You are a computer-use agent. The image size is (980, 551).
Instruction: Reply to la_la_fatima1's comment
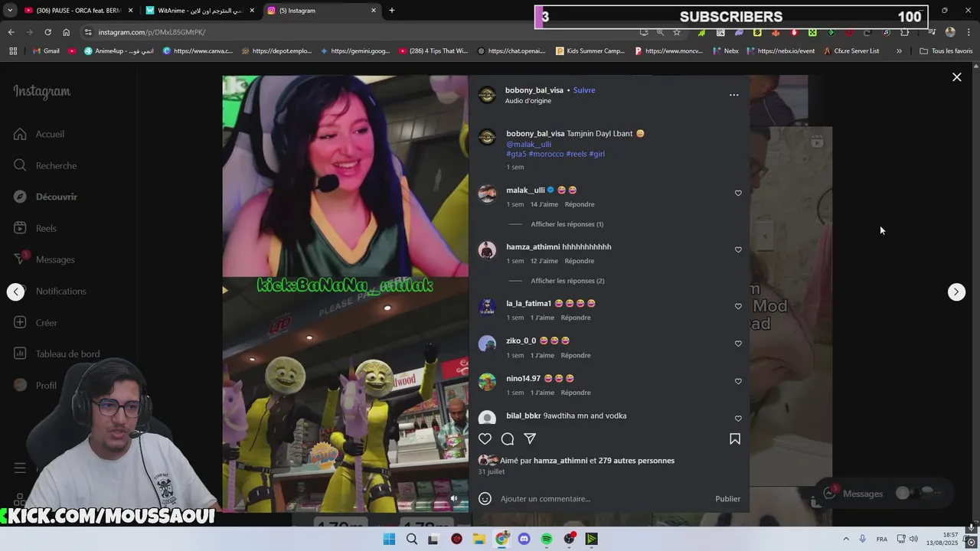pos(576,318)
